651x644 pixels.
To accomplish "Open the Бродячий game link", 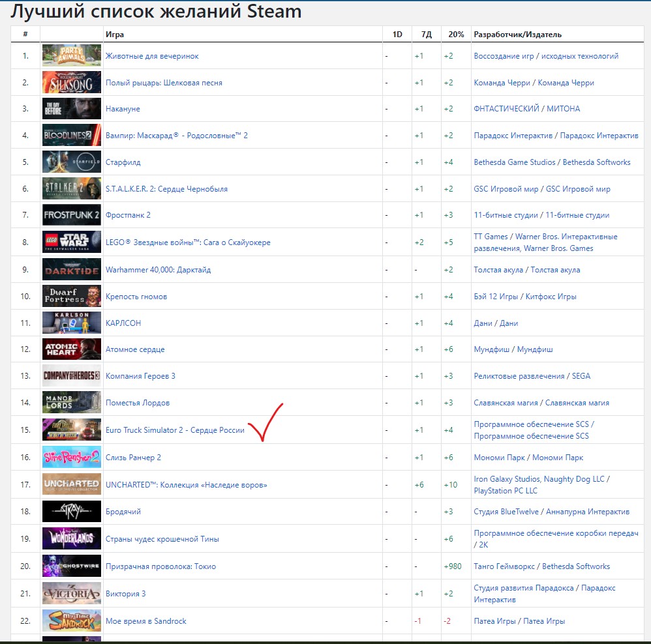I will 123,512.
